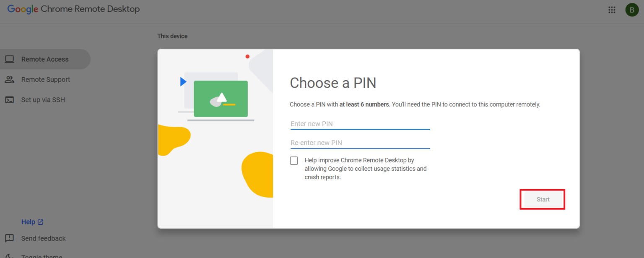
Task: Click the Send feedback link
Action: point(43,238)
